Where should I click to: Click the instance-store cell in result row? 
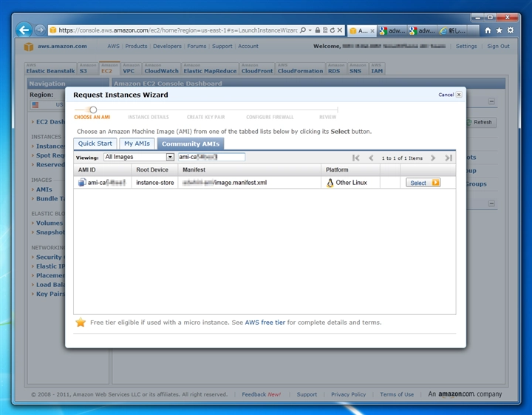pyautogui.click(x=154, y=183)
